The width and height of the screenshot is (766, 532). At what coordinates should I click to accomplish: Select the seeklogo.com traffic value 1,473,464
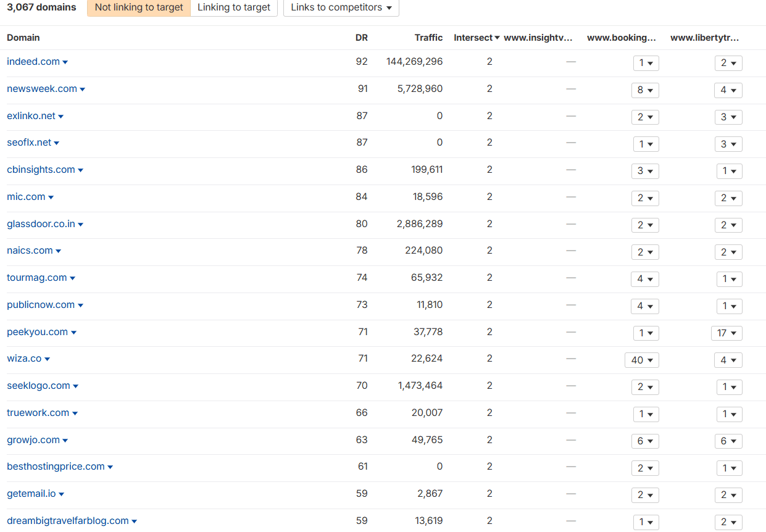coord(420,386)
